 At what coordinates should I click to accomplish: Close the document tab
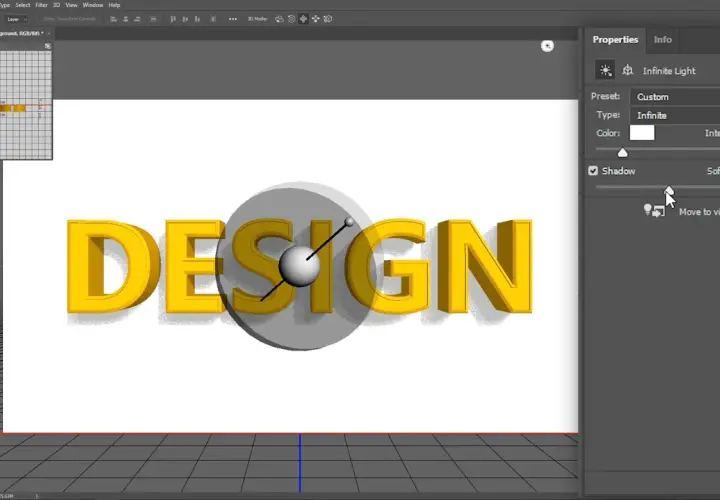[49, 34]
